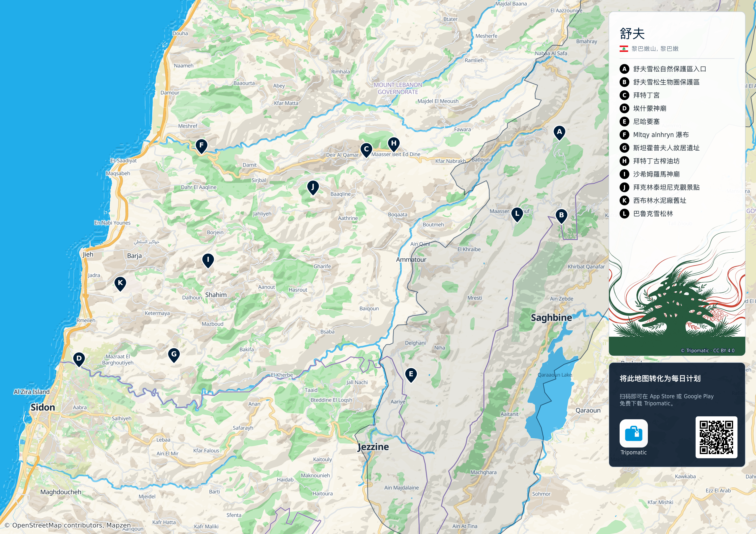Click the panel title 舒夫
756x534 pixels.
click(632, 34)
